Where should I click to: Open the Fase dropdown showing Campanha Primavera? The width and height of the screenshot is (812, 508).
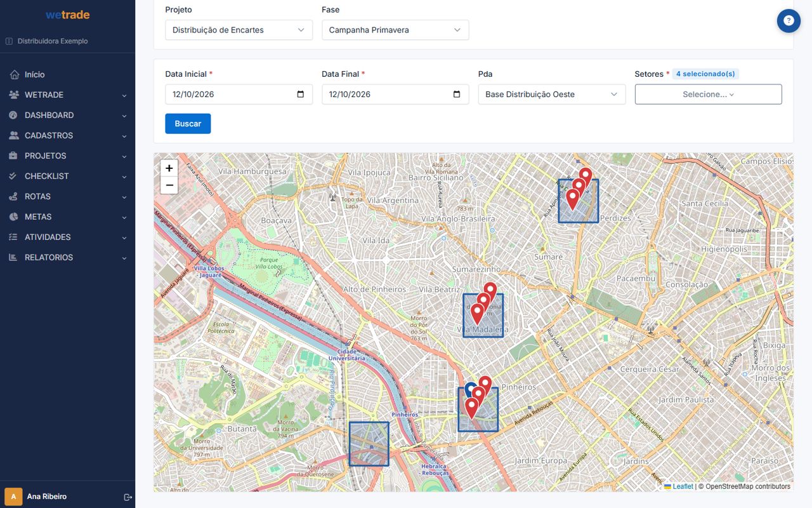(x=395, y=30)
